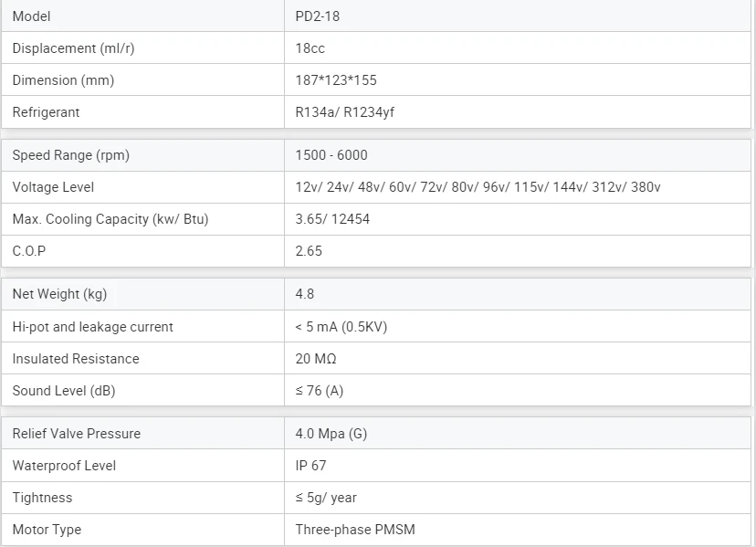Image resolution: width=756 pixels, height=547 pixels.
Task: Select the 3.65/ 12454 capacity value
Action: 332,219
